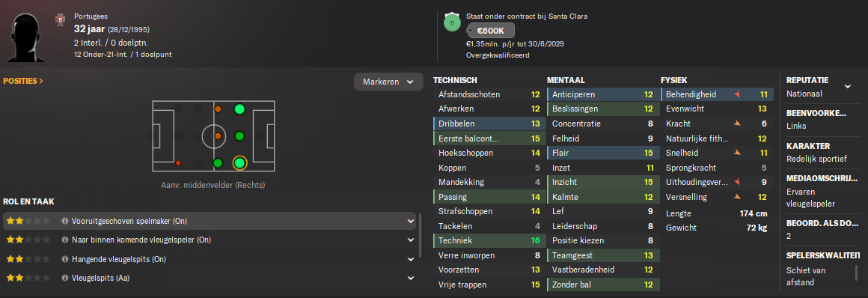
Task: Click the Portuguese flag icon
Action: (60, 20)
